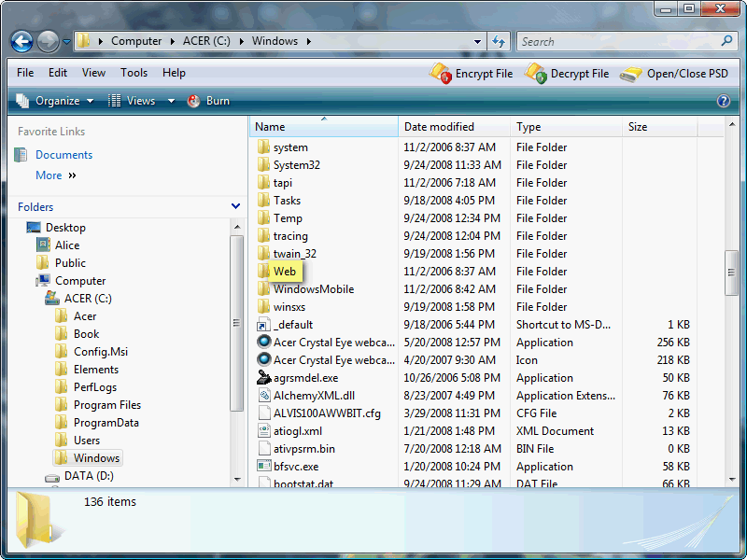The height and width of the screenshot is (560, 747).
Task: Click the System32 folder icon
Action: (263, 165)
